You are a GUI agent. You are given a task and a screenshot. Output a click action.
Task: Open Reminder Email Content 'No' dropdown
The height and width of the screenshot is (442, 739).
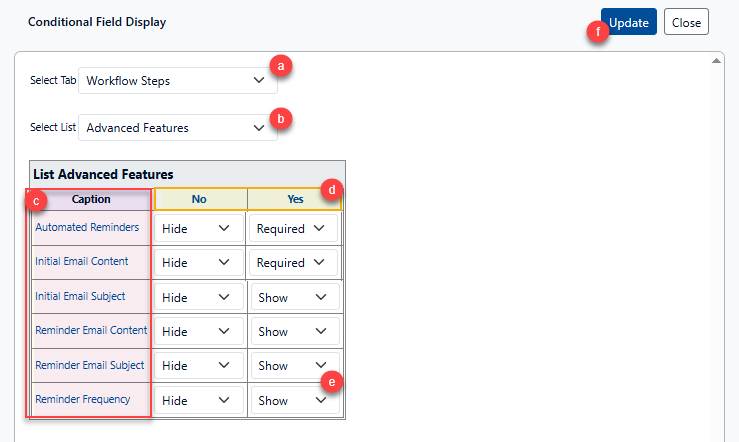point(198,331)
